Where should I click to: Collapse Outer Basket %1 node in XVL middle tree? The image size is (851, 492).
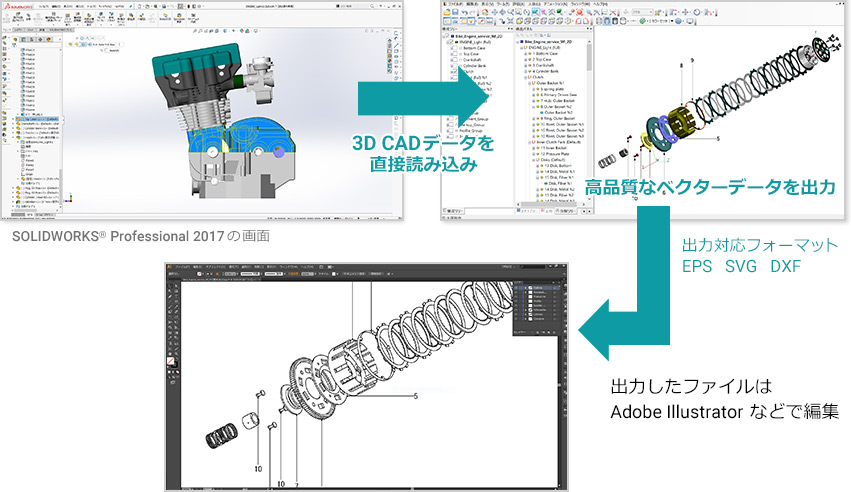[x=529, y=83]
